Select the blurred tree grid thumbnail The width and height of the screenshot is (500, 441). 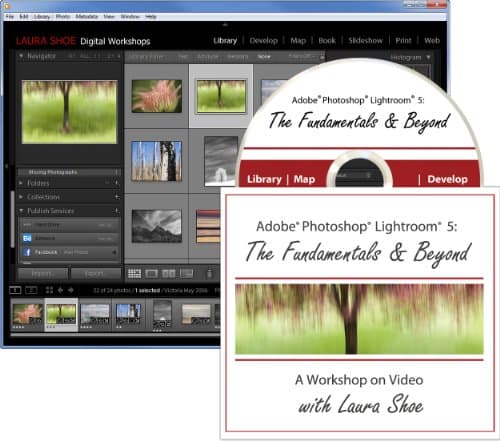coord(221,96)
